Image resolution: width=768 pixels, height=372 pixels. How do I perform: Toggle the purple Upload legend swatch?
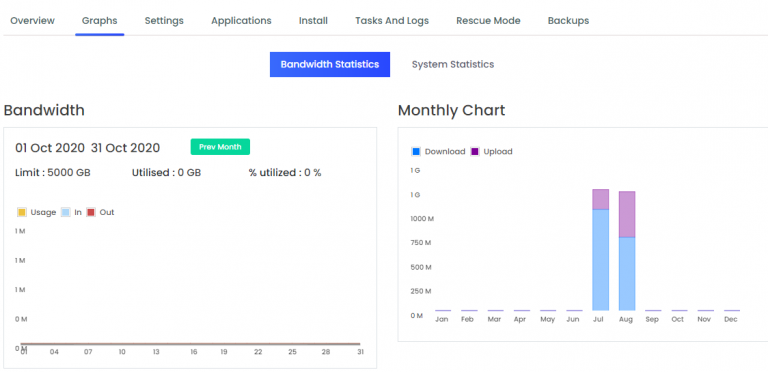tap(475, 152)
